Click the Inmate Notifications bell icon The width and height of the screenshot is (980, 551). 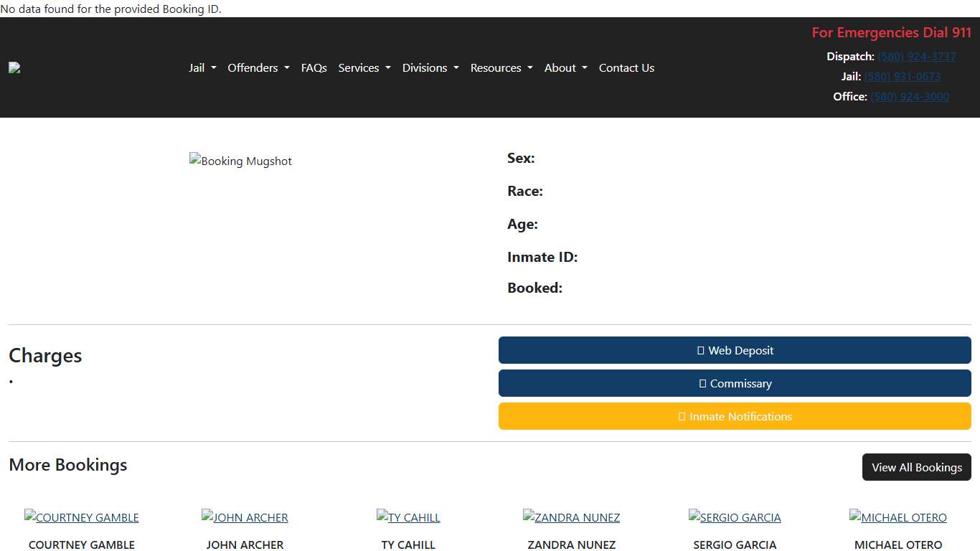[x=680, y=416]
